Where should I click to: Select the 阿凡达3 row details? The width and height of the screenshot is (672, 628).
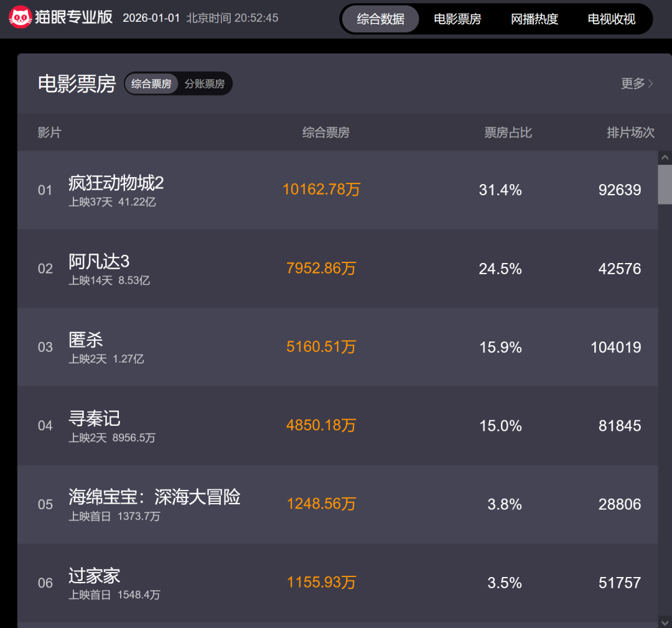click(x=93, y=262)
